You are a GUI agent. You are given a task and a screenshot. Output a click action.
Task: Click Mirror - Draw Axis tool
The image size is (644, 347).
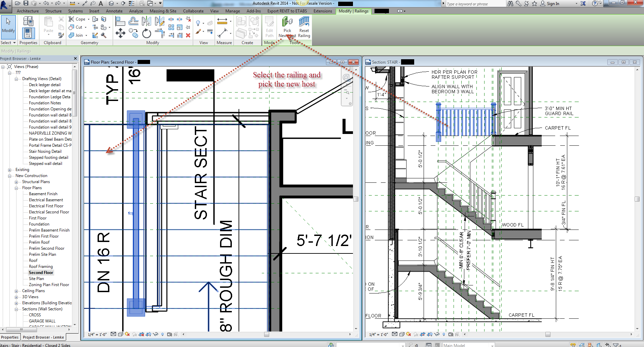159,21
